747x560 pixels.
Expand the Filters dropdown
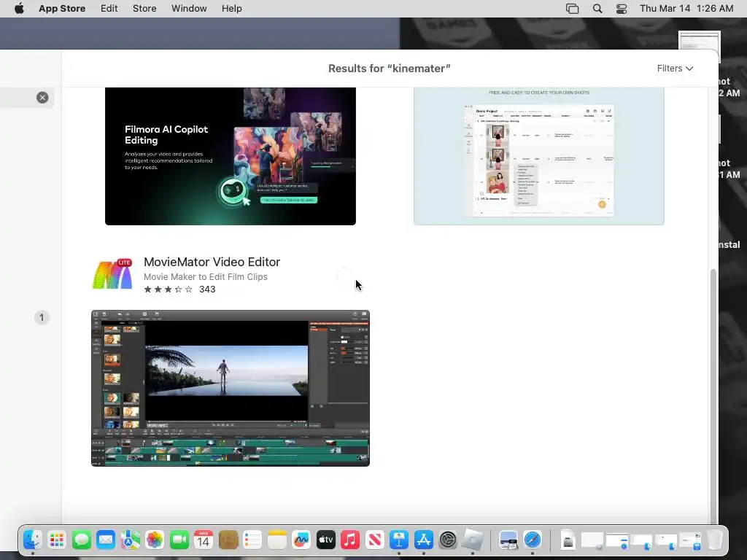point(675,69)
